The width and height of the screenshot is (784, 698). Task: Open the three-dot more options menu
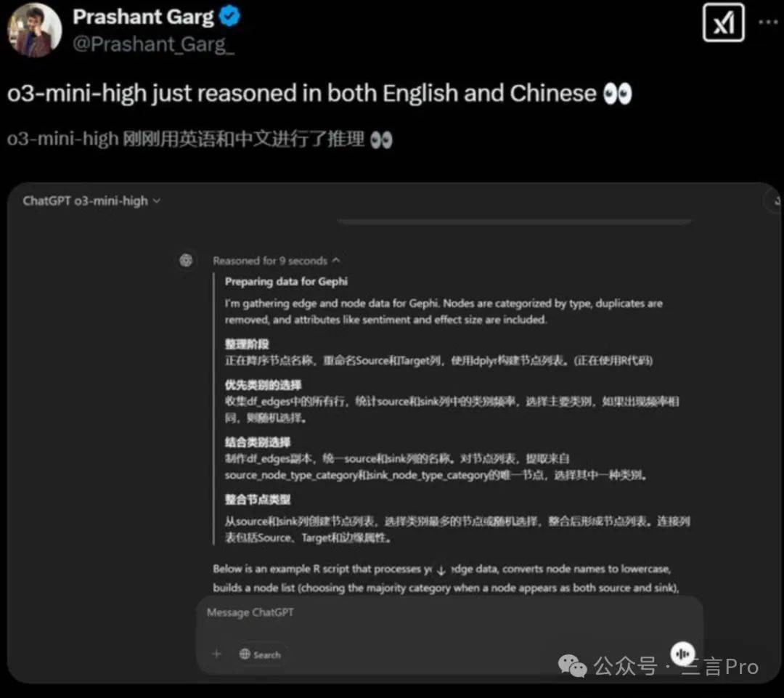pos(769,23)
